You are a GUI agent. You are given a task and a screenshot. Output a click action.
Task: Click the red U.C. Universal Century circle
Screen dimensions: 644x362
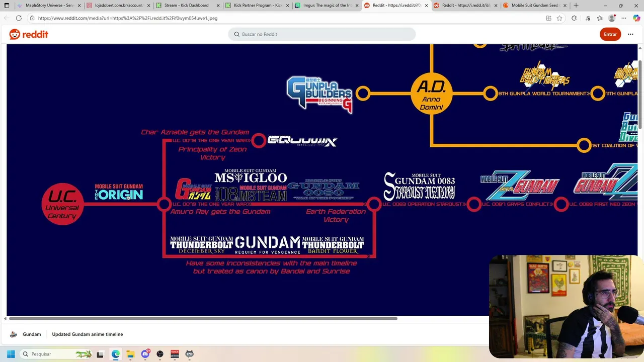tap(62, 204)
